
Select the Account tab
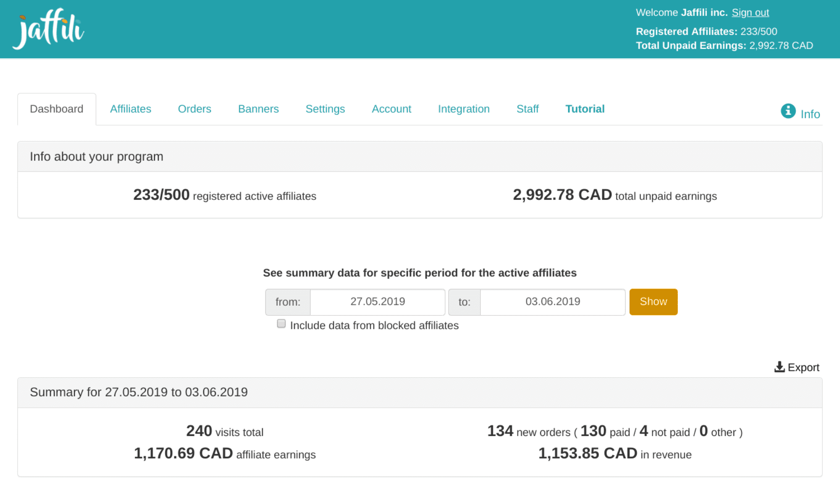391,109
